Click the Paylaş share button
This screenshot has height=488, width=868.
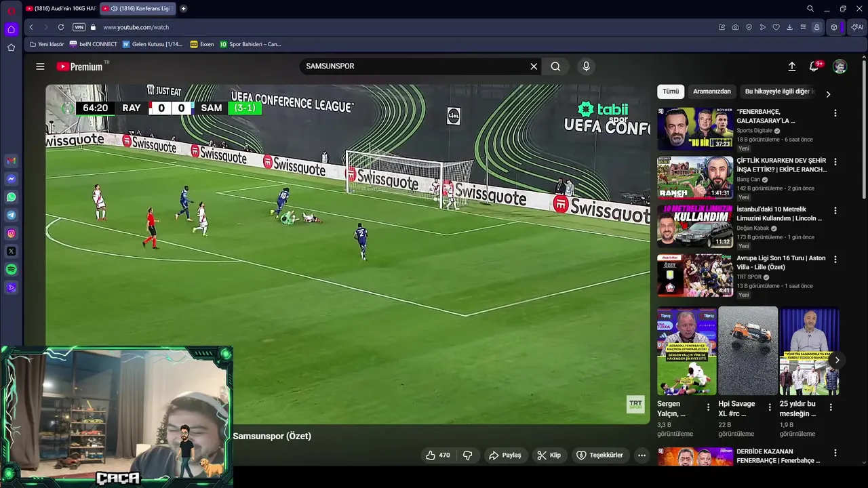tap(505, 455)
